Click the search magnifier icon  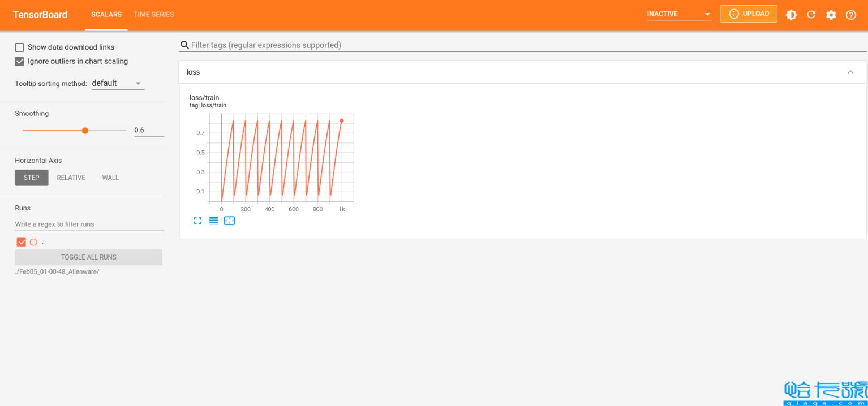coord(184,45)
